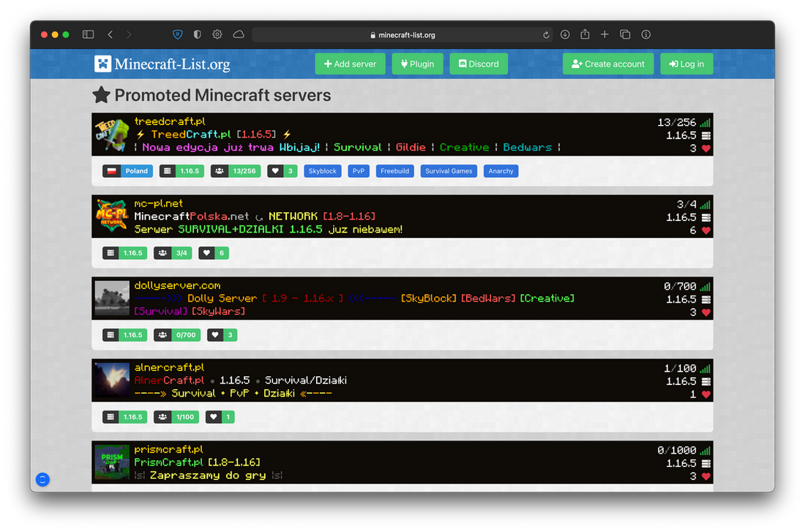
Task: Click the Minecraft-List.org logo
Action: (x=162, y=64)
